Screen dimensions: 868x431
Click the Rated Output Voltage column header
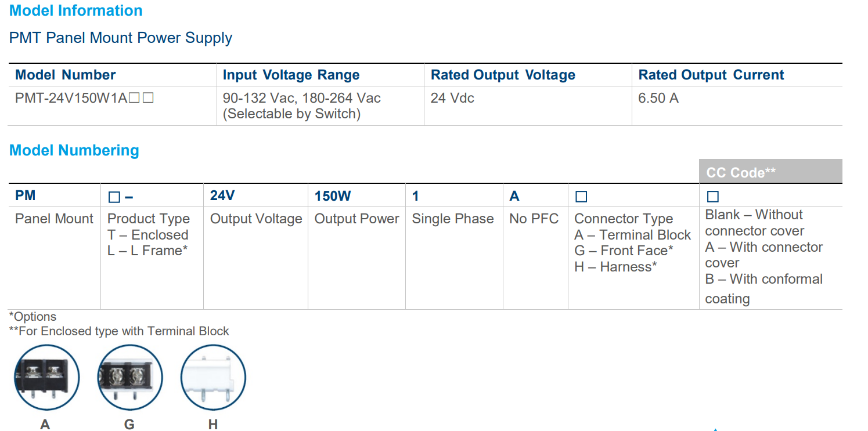[x=503, y=75]
